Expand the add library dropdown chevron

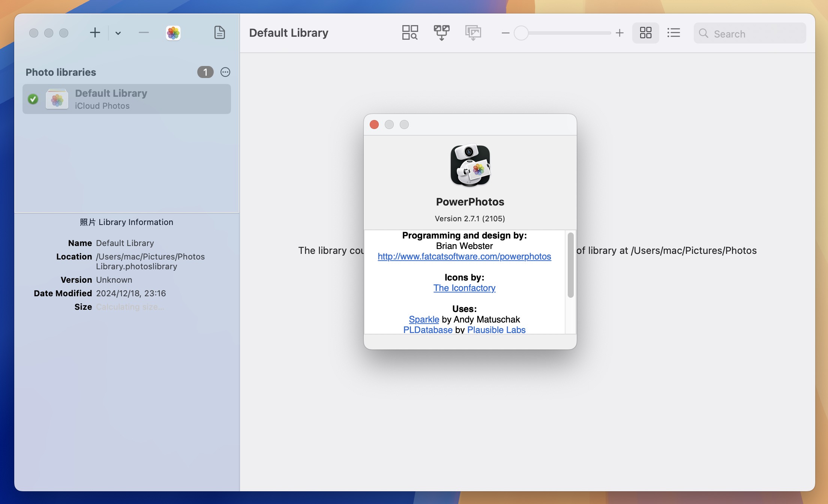pos(118,33)
